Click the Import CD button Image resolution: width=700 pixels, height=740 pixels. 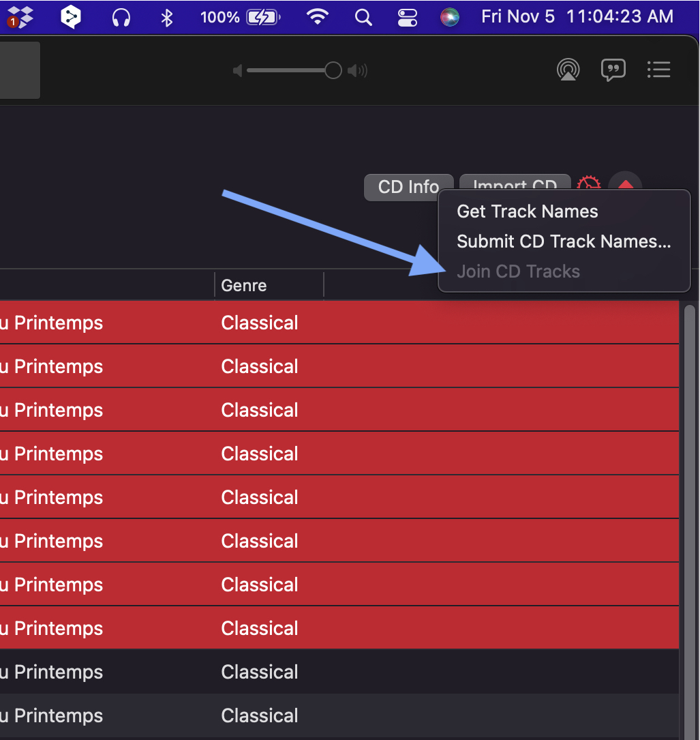click(515, 183)
